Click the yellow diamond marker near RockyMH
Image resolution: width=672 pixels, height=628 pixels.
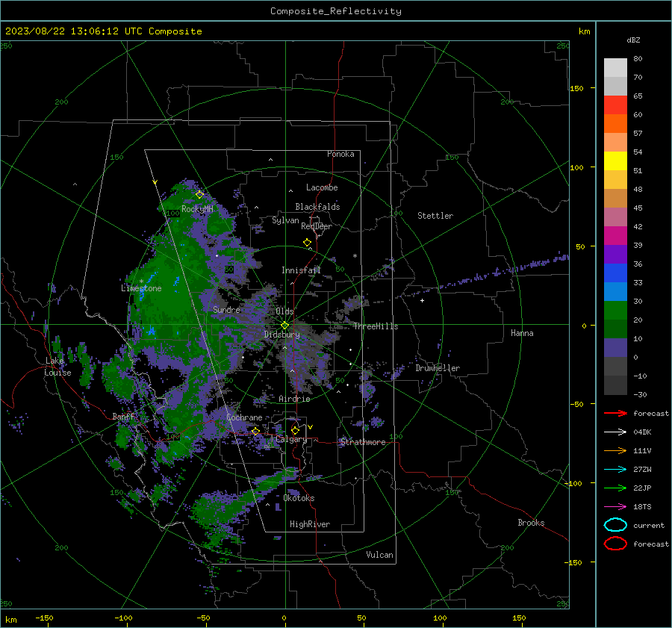[x=199, y=195]
